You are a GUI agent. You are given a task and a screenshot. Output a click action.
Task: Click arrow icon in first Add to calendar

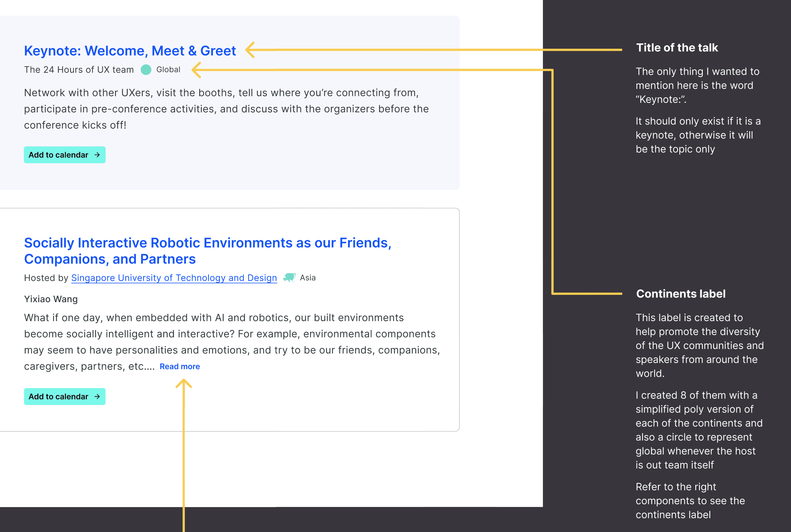(97, 155)
